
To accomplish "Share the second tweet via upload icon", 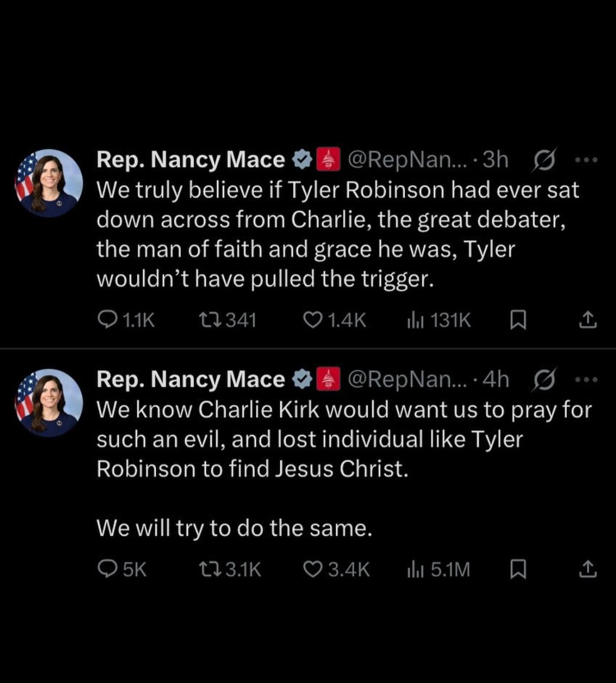I will [588, 569].
